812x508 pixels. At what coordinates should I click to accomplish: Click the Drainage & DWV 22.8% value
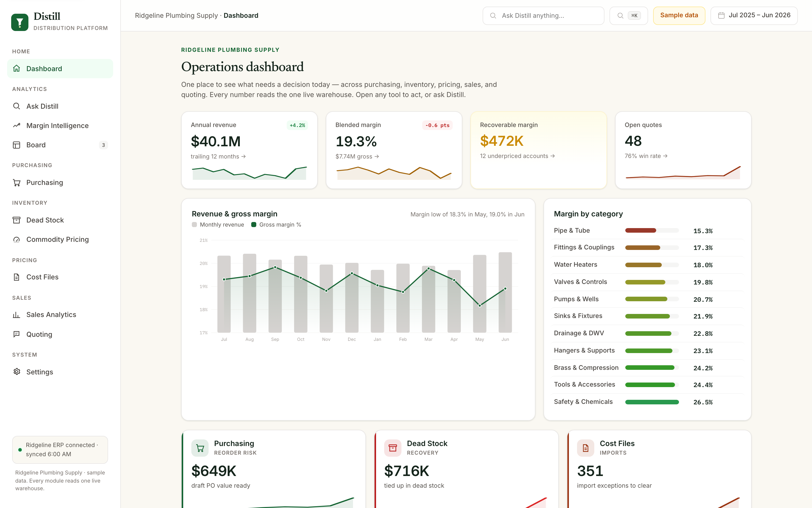[x=703, y=334]
